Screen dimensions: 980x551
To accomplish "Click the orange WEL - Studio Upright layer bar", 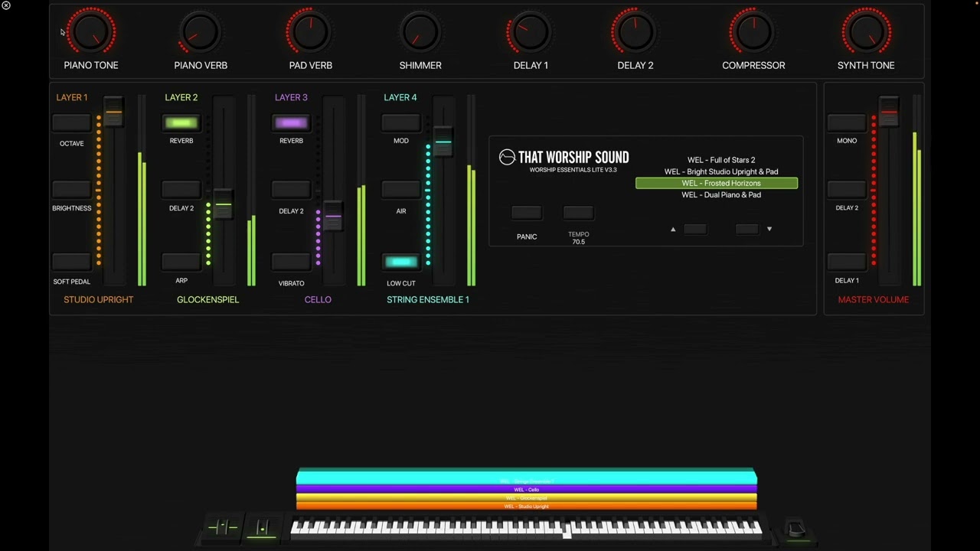I will 527,507.
